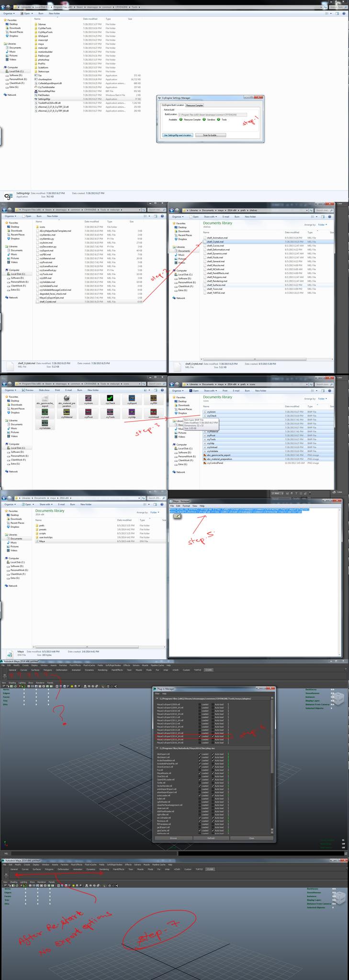Open Arrange by Folder dropdown in shelves window
The image size is (349, 980).
pos(322,224)
